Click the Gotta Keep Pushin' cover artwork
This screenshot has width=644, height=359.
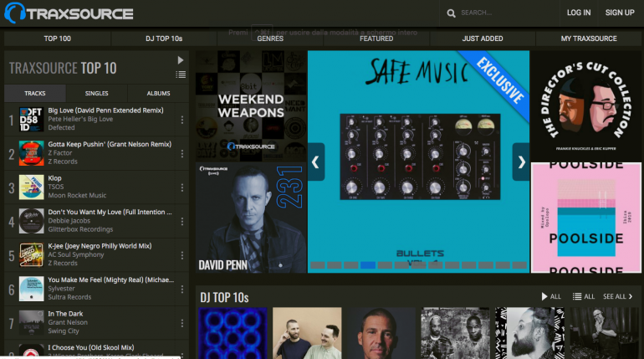pos(31,153)
